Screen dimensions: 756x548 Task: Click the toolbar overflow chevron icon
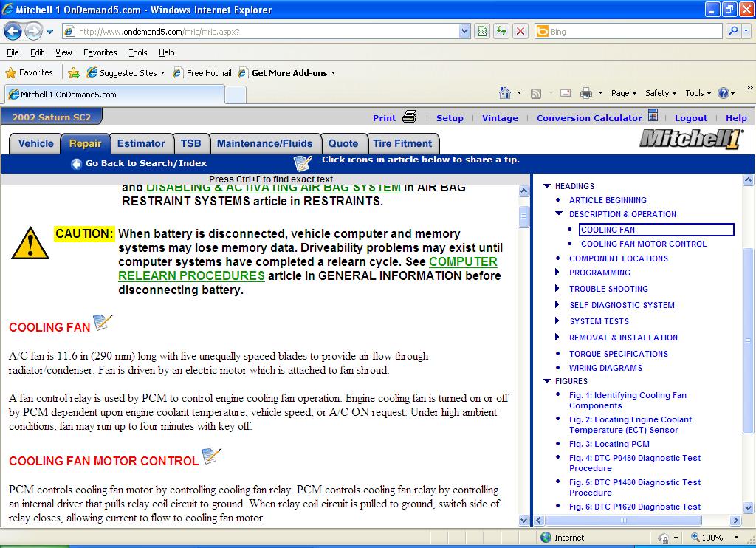coord(749,88)
